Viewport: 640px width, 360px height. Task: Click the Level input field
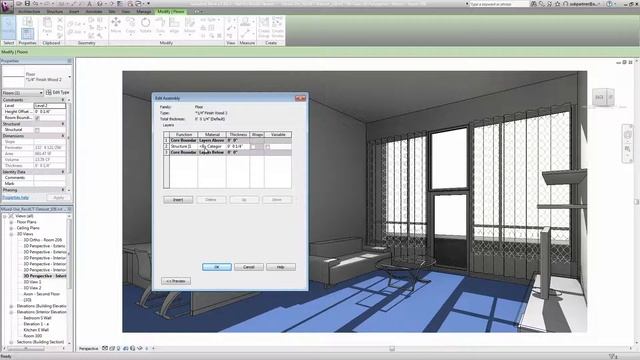(x=49, y=106)
